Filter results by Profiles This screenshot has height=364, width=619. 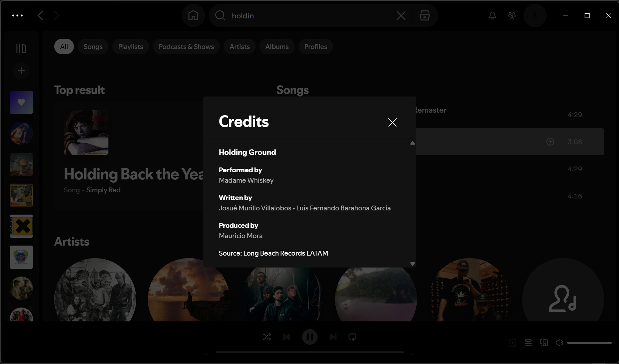[x=316, y=46]
